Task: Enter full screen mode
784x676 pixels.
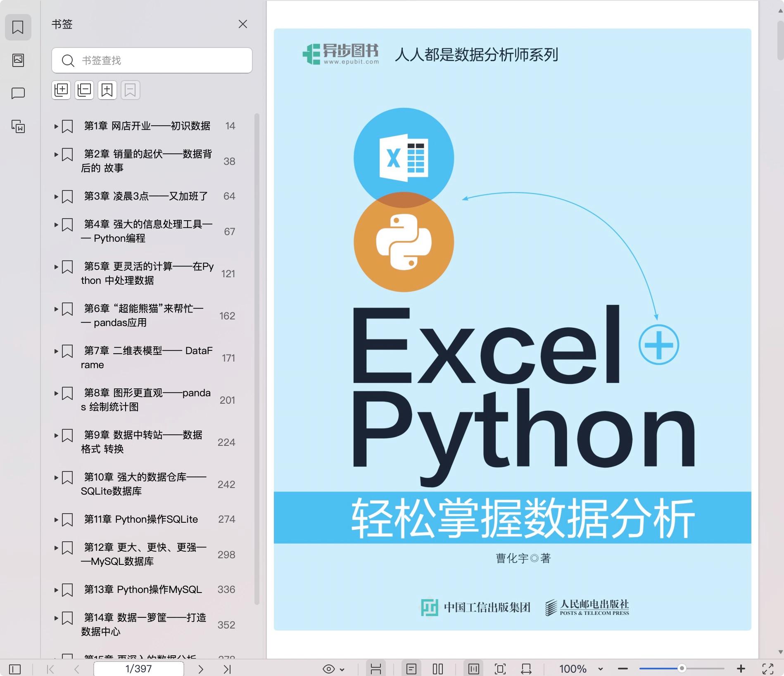Action: [x=768, y=669]
